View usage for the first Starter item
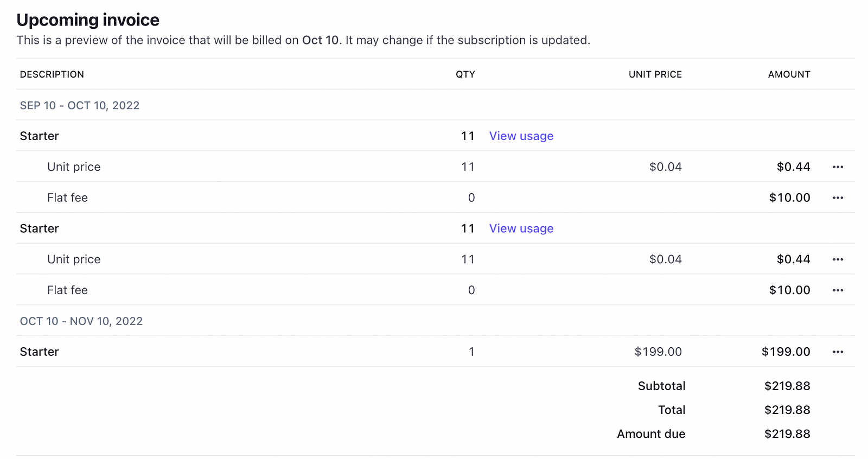868x459 pixels. [x=521, y=136]
